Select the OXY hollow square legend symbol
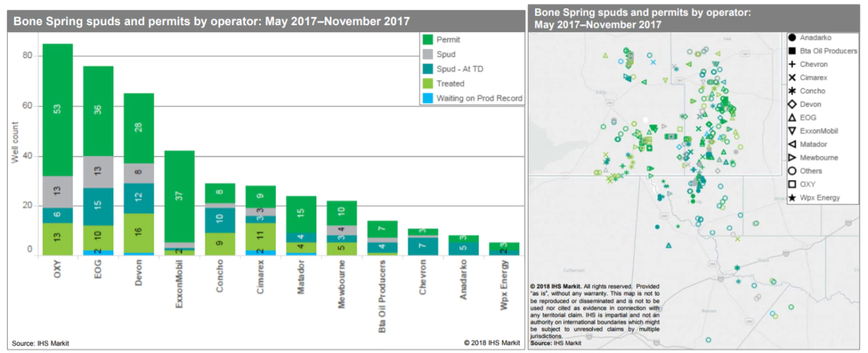 click(791, 184)
